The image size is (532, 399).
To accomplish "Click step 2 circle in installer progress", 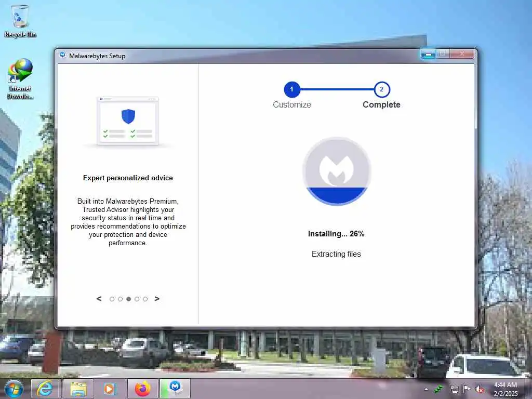I will point(382,89).
